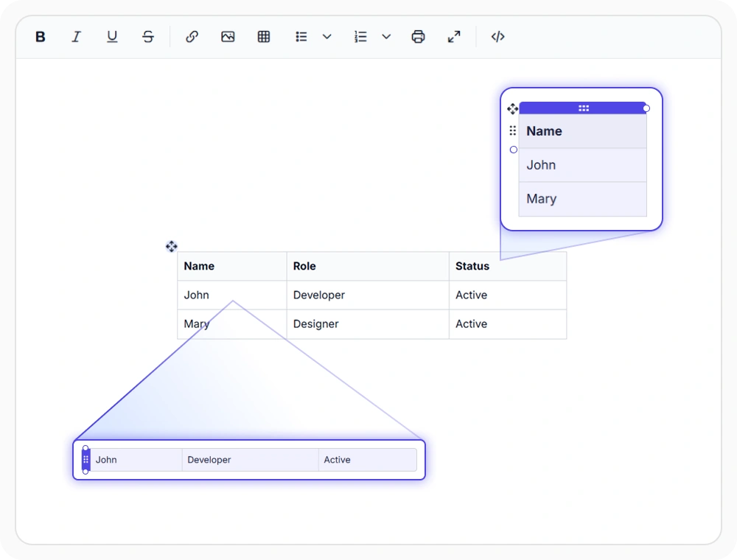Select the Active cell in John's row
Viewport: 737px width, 560px height.
[508, 295]
